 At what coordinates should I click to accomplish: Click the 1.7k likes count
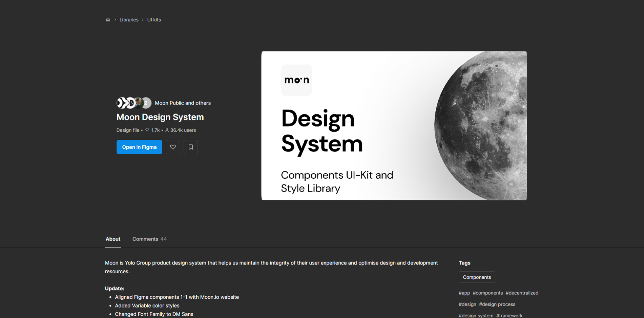(152, 130)
